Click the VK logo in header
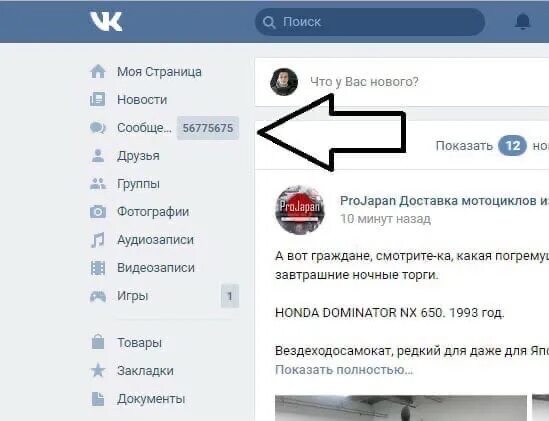549x421 pixels. pyautogui.click(x=106, y=21)
